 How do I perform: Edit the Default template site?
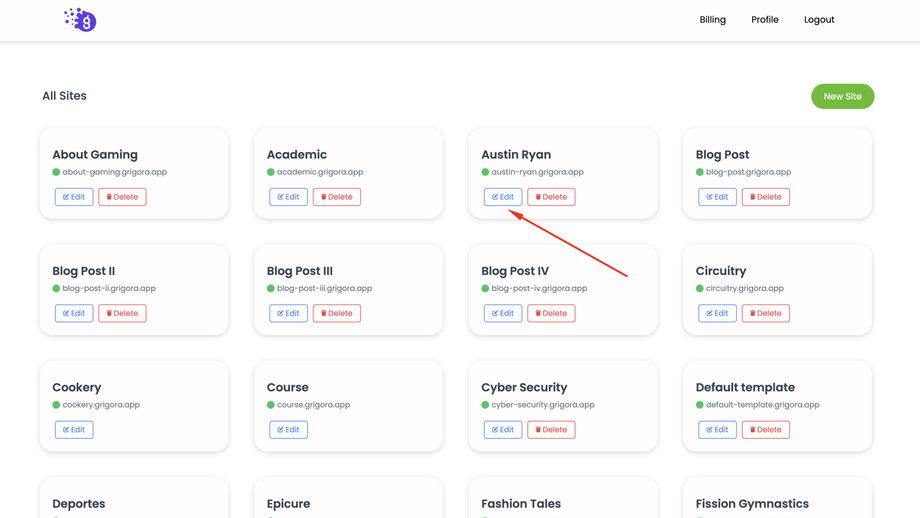(x=717, y=430)
